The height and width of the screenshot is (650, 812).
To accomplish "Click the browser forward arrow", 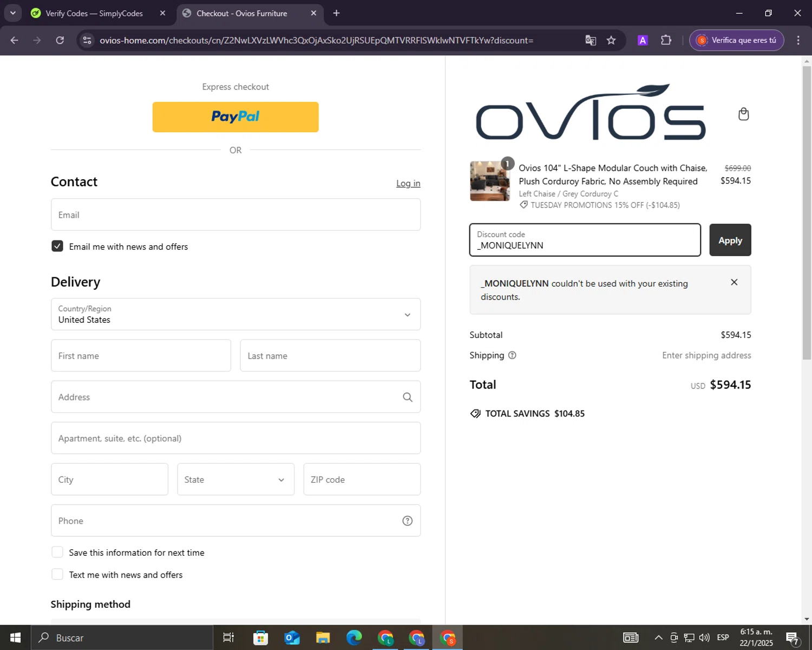I will [x=37, y=40].
